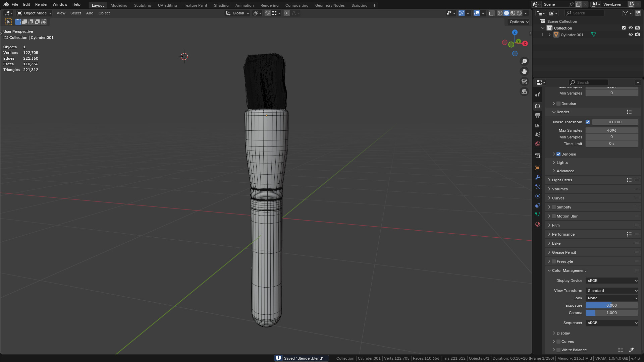Open the Object Mode dropdown

click(35, 13)
